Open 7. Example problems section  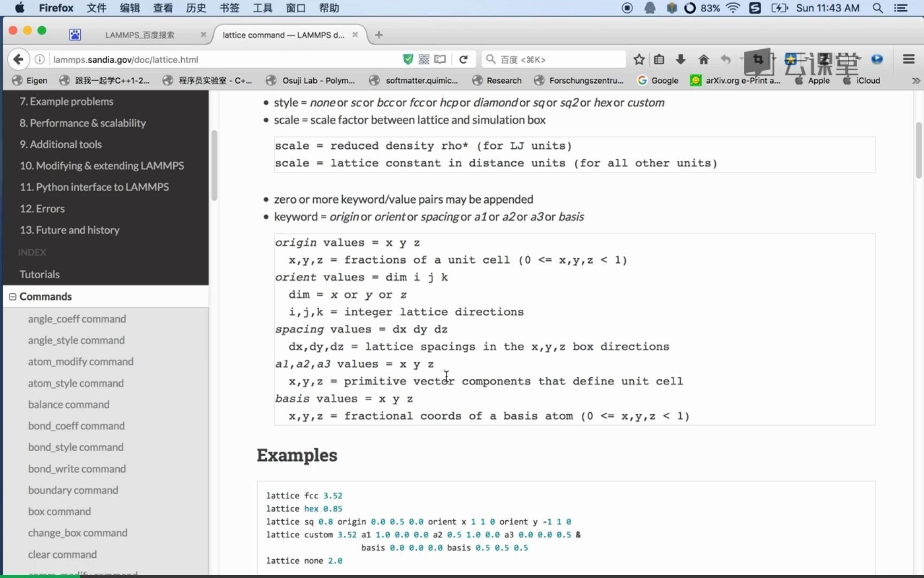click(66, 102)
